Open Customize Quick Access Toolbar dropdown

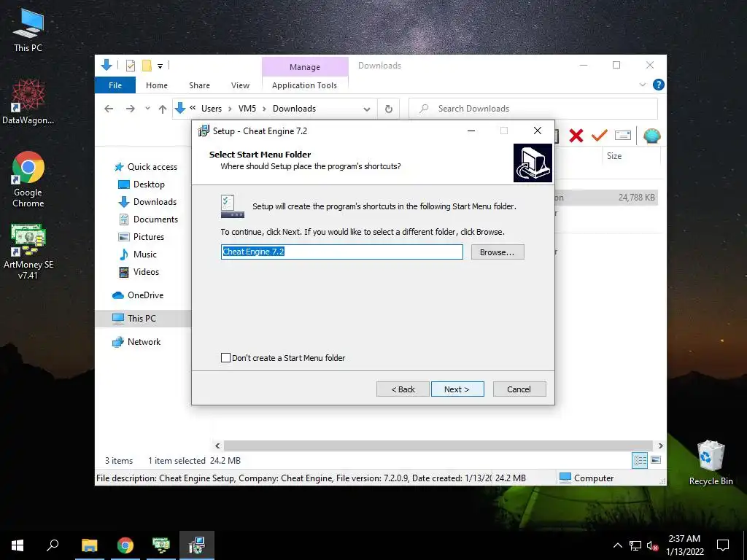click(160, 66)
